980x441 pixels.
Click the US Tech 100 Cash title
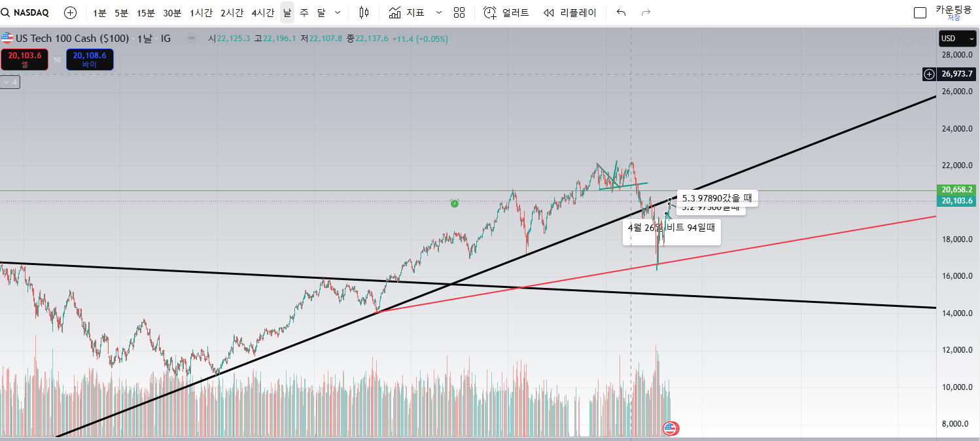(73, 39)
